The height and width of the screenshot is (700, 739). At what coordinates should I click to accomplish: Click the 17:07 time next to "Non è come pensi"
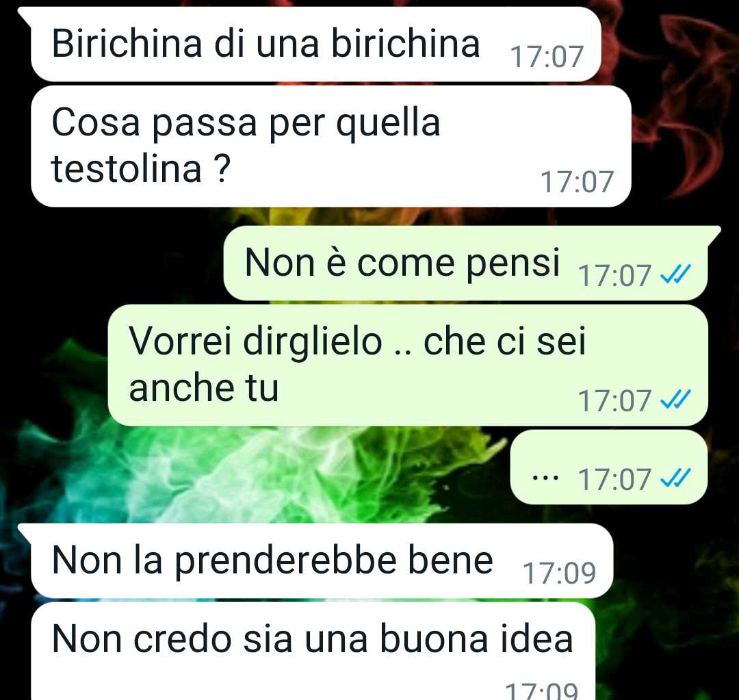point(614,275)
